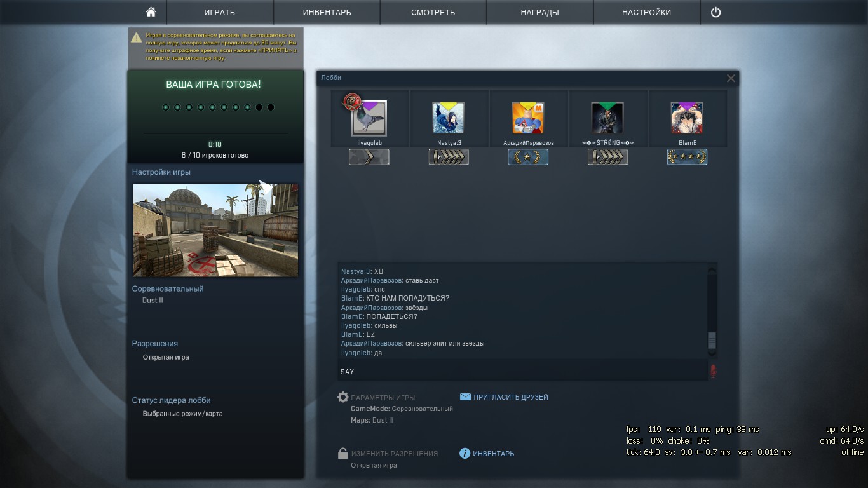Image resolution: width=868 pixels, height=488 pixels.
Task: Open the ŠŤŔØŊĢ player avatar
Action: (607, 118)
